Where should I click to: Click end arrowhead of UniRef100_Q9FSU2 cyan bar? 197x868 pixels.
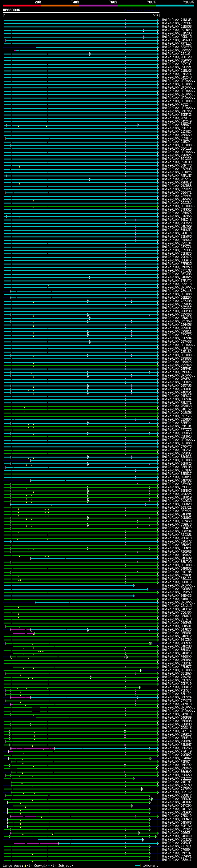[x=158, y=843]
